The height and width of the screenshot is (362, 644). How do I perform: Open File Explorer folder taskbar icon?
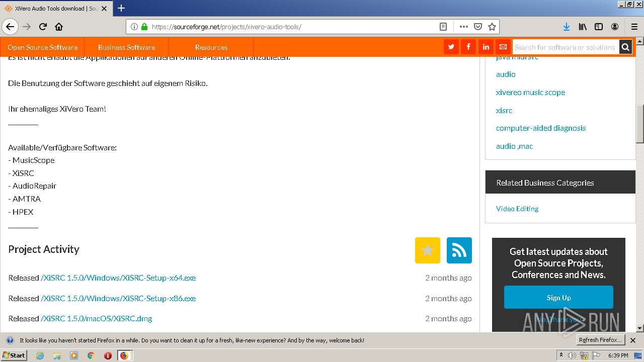pos(57,355)
